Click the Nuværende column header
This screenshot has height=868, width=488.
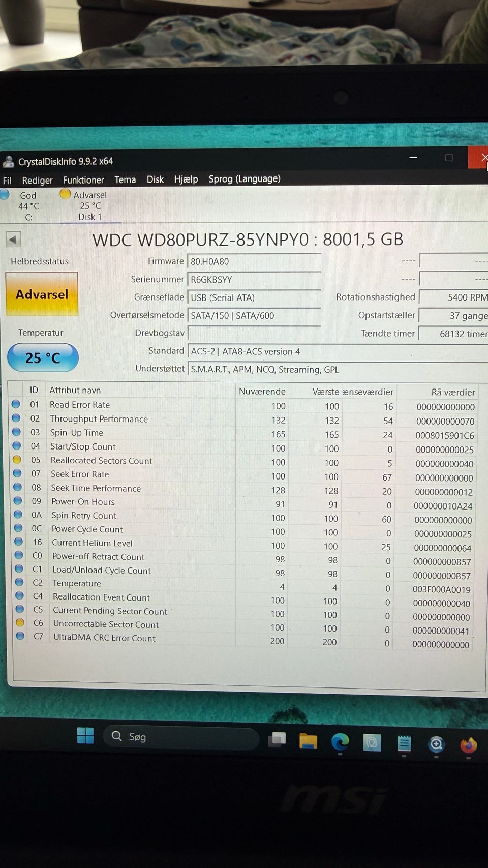[x=262, y=391]
